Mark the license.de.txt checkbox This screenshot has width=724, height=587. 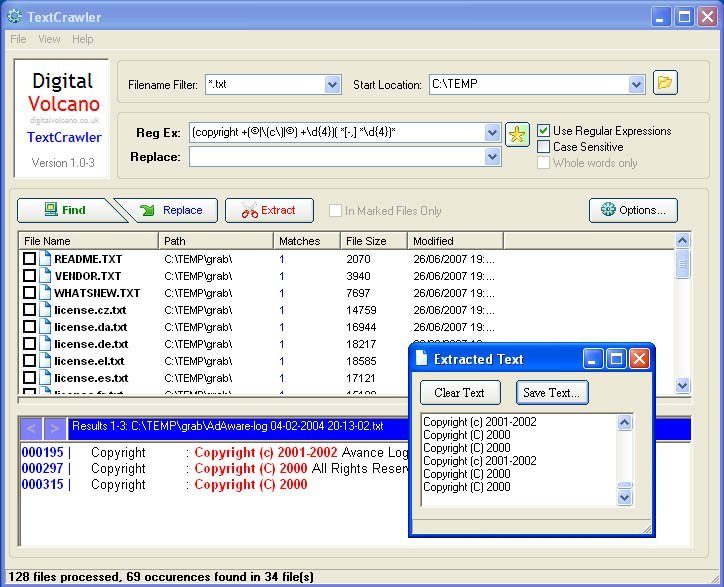(30, 344)
